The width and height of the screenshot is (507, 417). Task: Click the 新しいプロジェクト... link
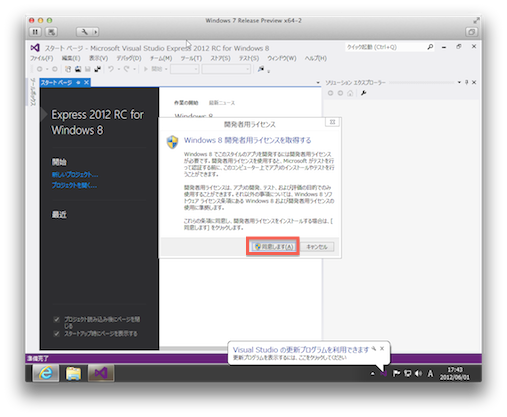tap(75, 174)
